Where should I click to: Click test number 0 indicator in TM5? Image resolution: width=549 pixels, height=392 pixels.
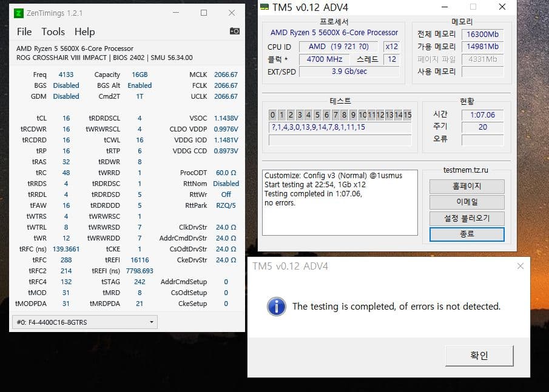click(273, 115)
